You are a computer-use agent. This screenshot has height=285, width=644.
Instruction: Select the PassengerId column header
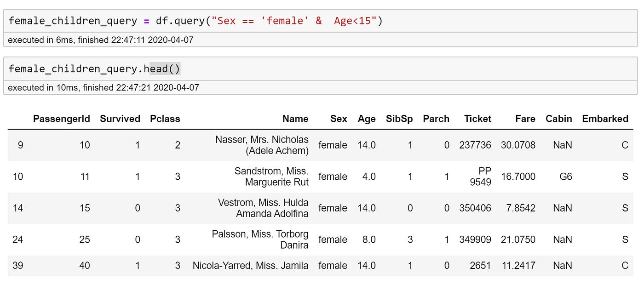click(x=61, y=119)
